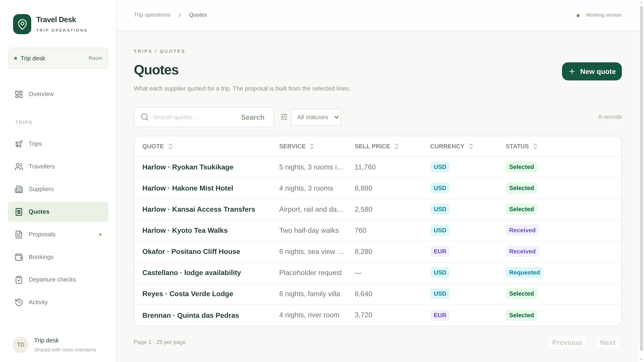Open Trips in sidebar
The height and width of the screenshot is (362, 644).
pos(58,144)
